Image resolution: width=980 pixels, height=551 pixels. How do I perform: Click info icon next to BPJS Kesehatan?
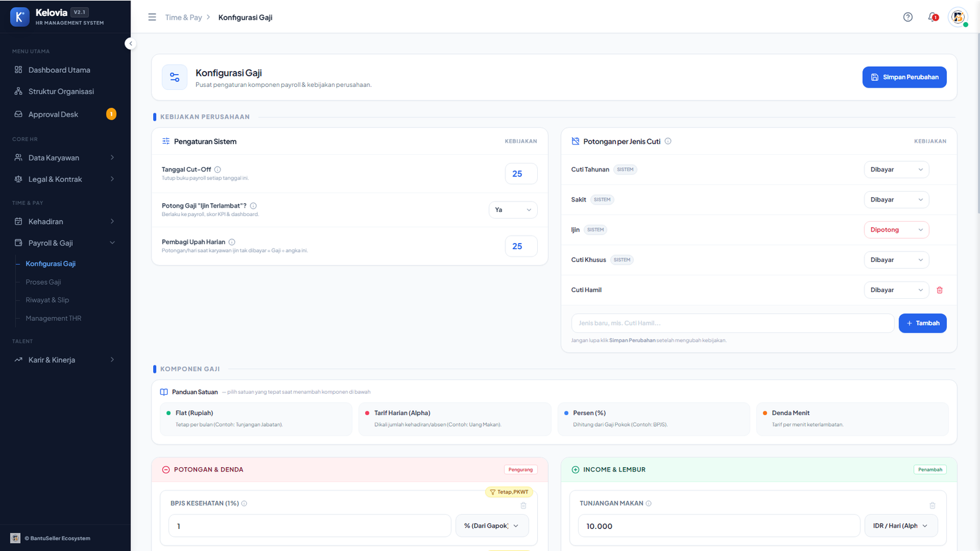[x=244, y=503]
